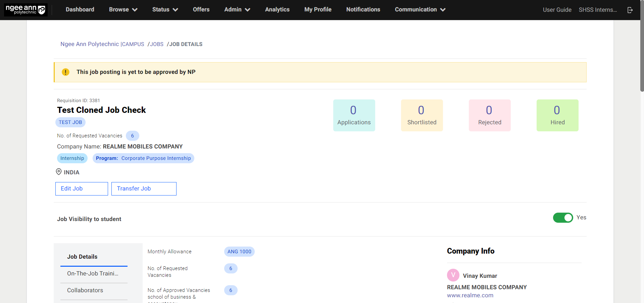Open the Status dropdown menu
This screenshot has width=644, height=303.
click(165, 10)
